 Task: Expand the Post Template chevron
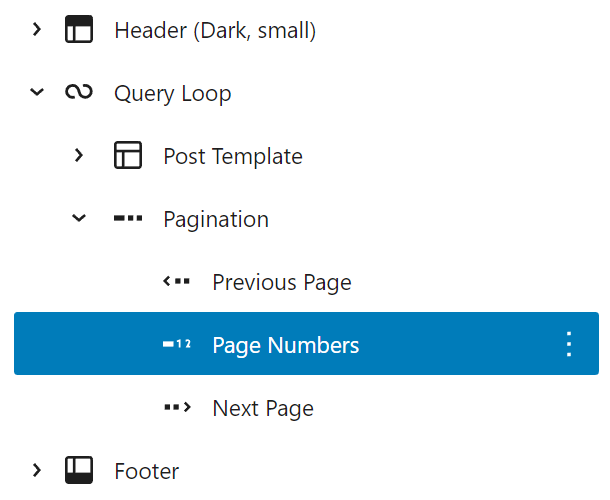tap(79, 156)
